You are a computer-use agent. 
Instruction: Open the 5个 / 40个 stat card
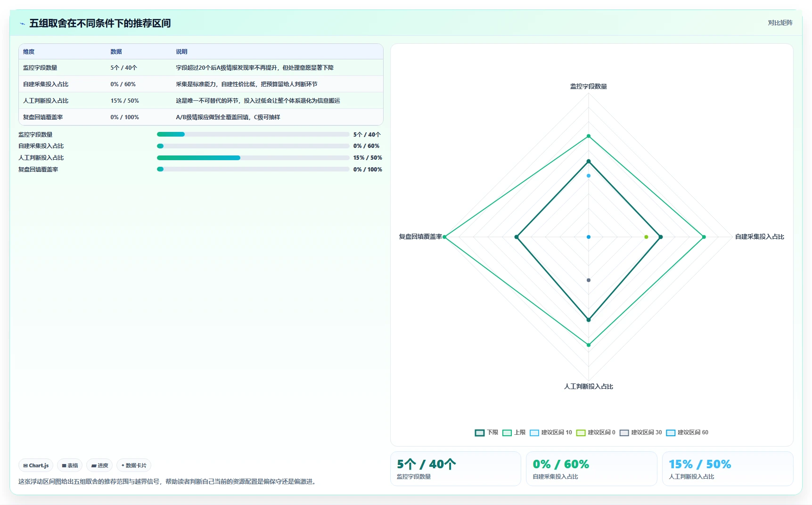pyautogui.click(x=456, y=469)
